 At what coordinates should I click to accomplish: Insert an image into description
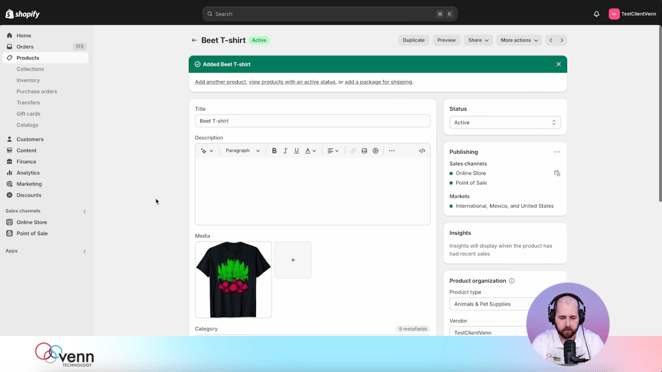364,151
